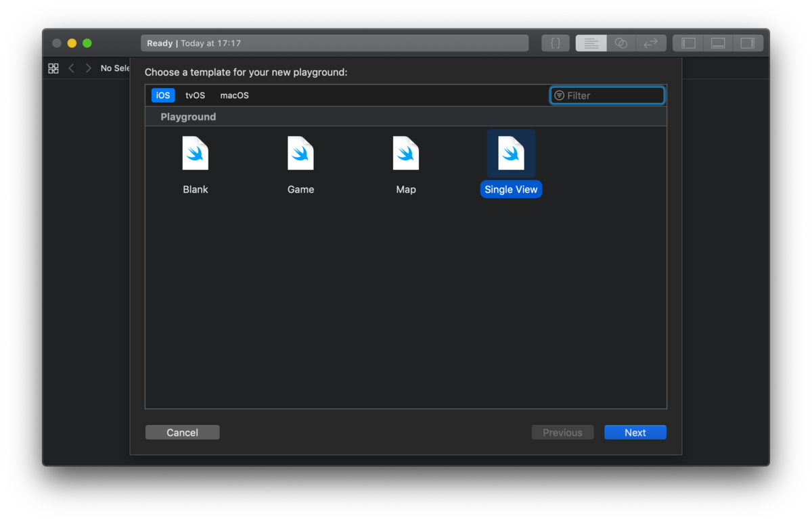
Task: Toggle the bottom debug area panel
Action: 718,43
